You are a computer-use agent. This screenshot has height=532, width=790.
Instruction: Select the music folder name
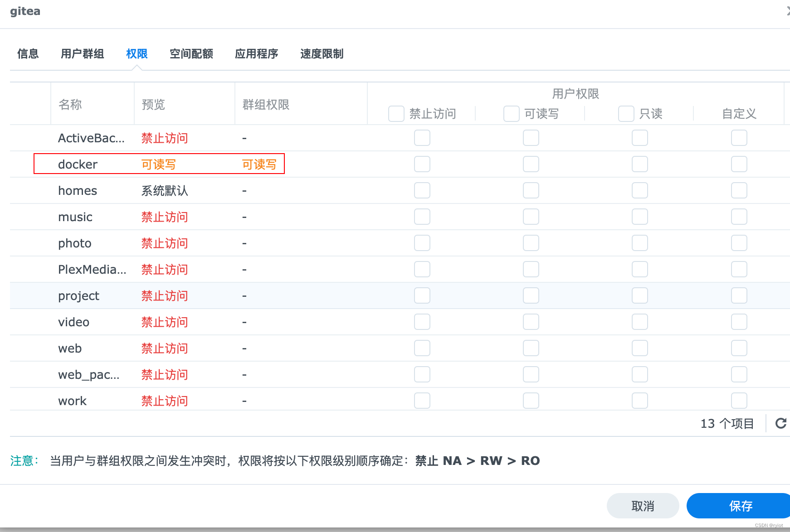(x=75, y=217)
